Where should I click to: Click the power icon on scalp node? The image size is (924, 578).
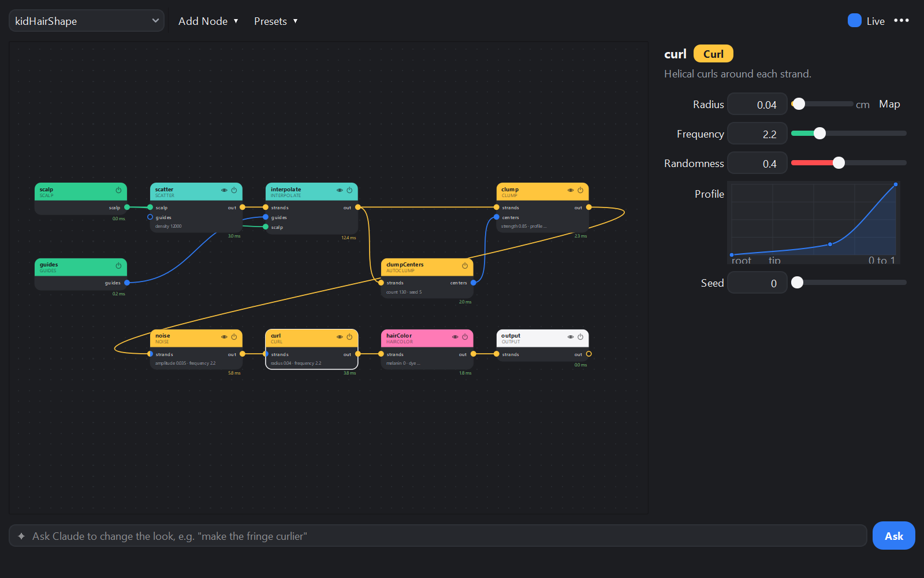tap(118, 190)
